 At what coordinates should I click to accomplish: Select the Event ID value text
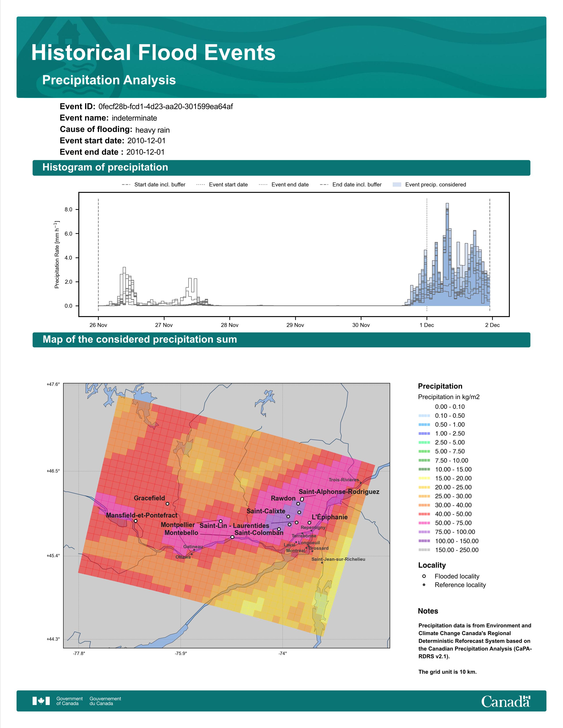(165, 107)
